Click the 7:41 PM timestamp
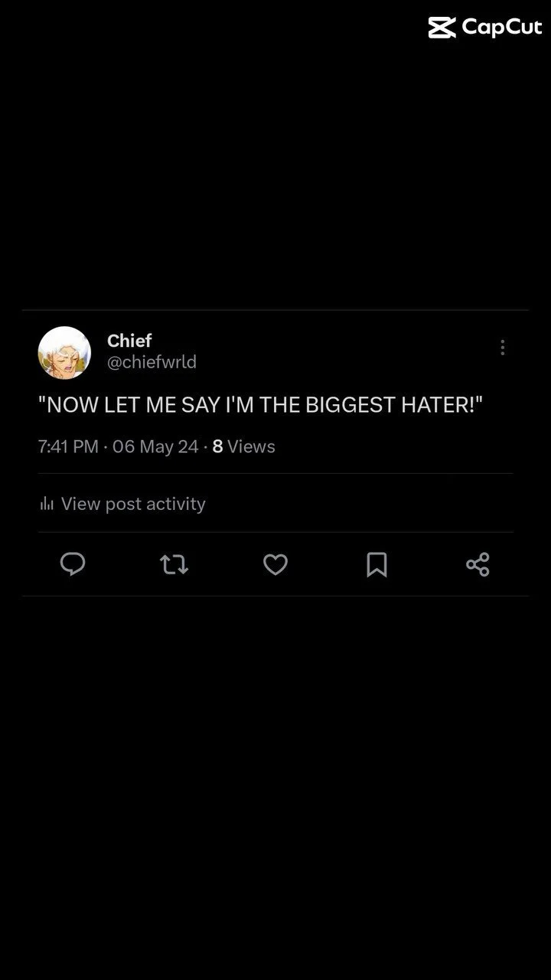Image resolution: width=551 pixels, height=980 pixels. point(68,446)
